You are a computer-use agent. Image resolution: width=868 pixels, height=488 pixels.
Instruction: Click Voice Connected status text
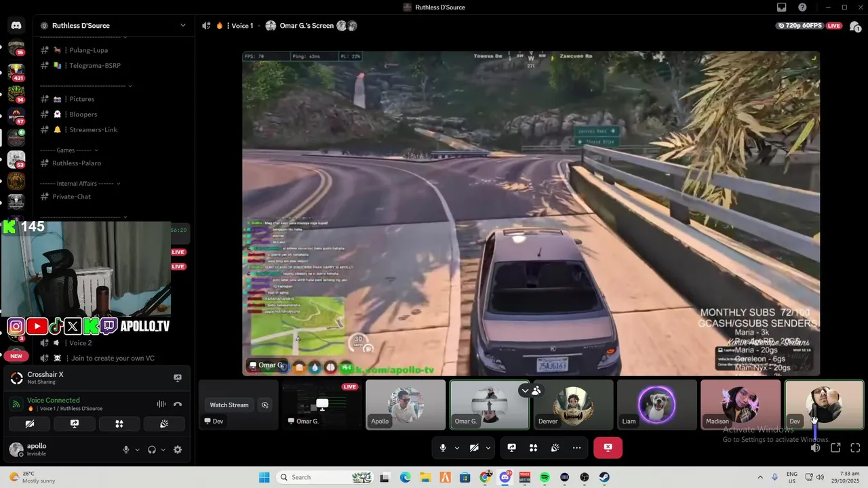54,400
